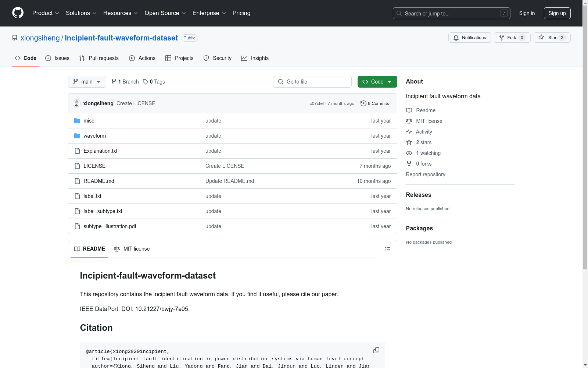Open the waveform folder icon
This screenshot has width=588, height=368.
click(x=77, y=136)
